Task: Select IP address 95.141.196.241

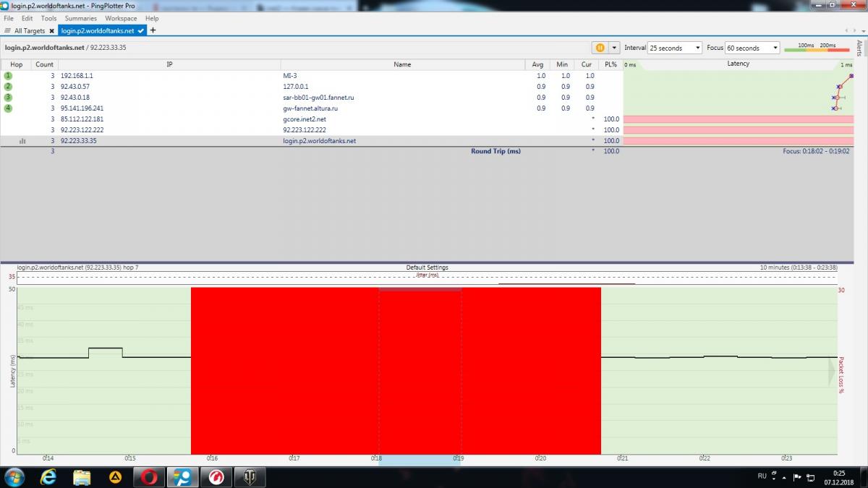Action: [82, 108]
